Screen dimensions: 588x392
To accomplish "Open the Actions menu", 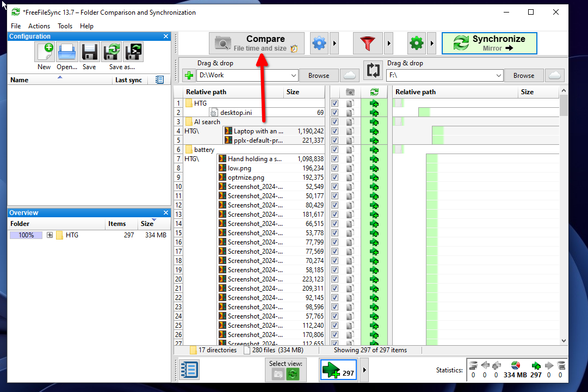I will [39, 26].
